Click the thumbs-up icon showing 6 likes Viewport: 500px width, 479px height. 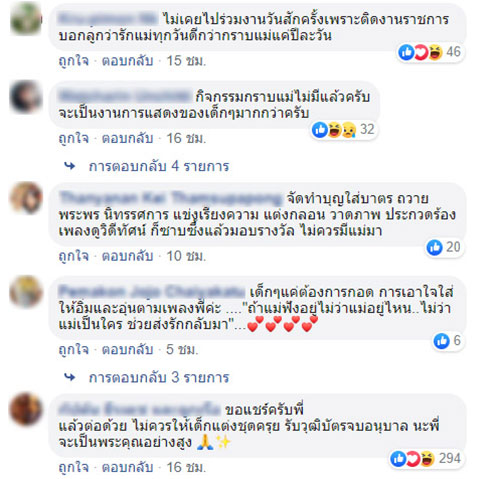pyautogui.click(x=442, y=341)
